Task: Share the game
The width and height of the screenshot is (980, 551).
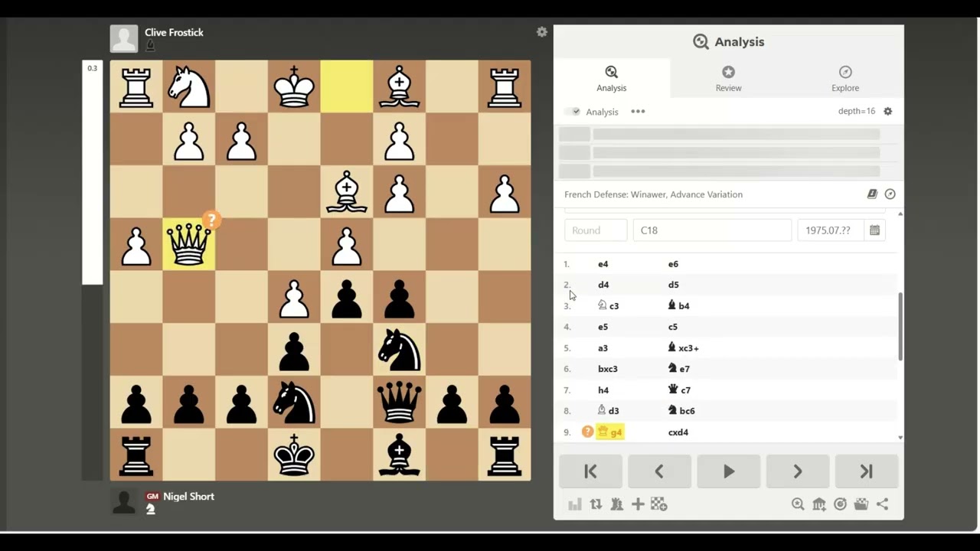Action: 883,504
